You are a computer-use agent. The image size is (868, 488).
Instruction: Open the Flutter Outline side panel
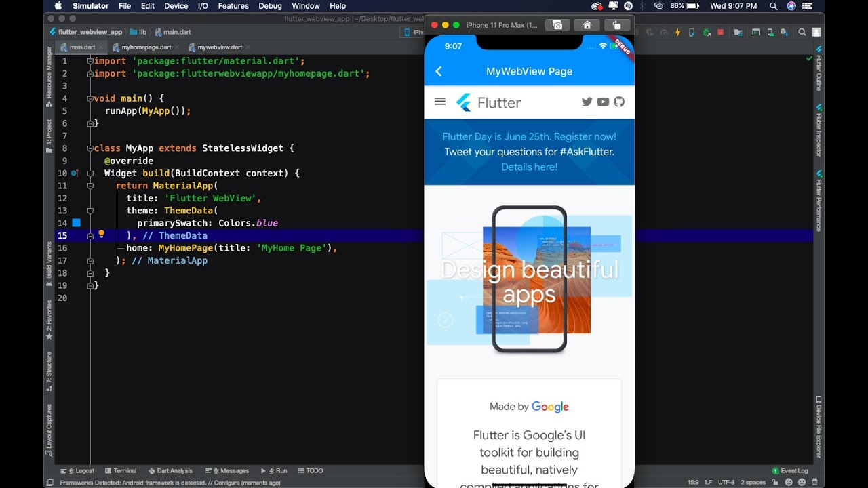click(818, 68)
